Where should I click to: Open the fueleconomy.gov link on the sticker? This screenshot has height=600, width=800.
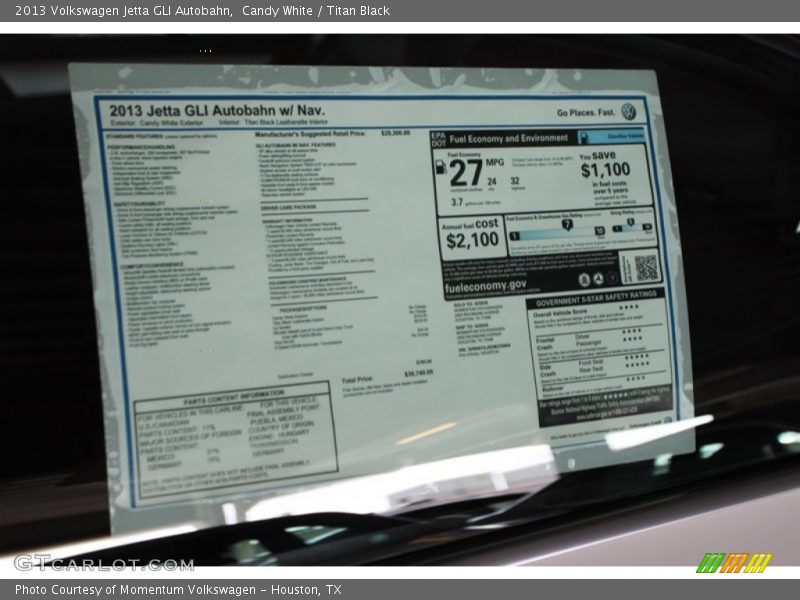click(x=485, y=287)
